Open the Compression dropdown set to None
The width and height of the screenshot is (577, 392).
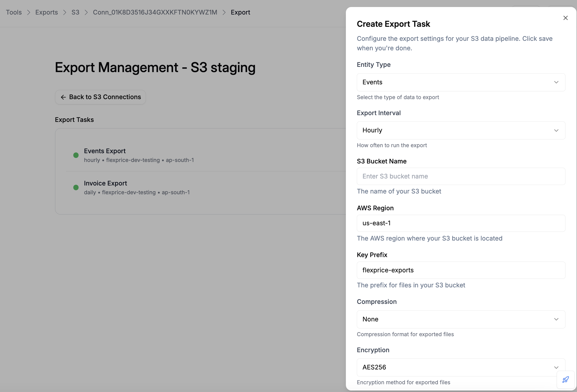pyautogui.click(x=461, y=319)
